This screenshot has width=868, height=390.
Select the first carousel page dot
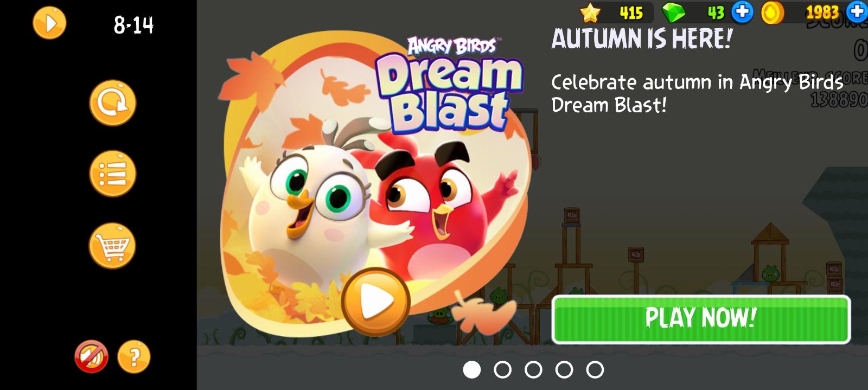click(472, 370)
